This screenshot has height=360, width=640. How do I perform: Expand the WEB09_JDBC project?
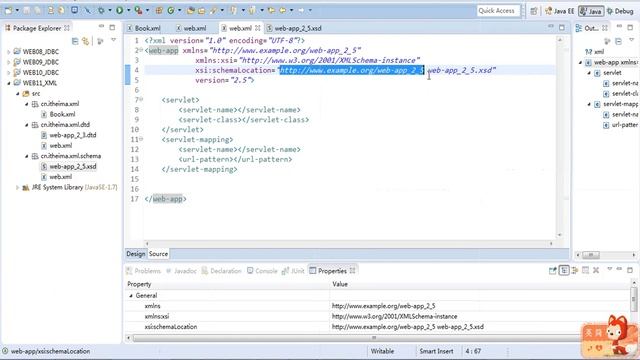pyautogui.click(x=9, y=62)
